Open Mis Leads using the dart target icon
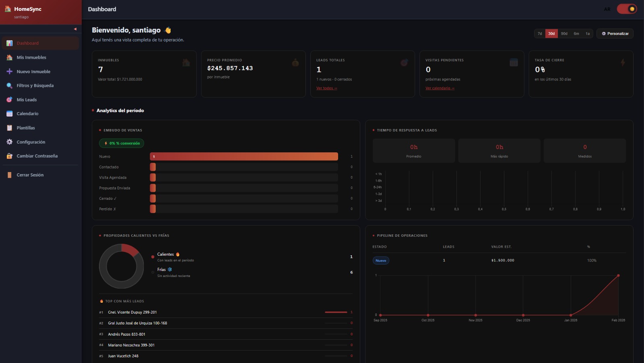The image size is (644, 363). pos(9,99)
